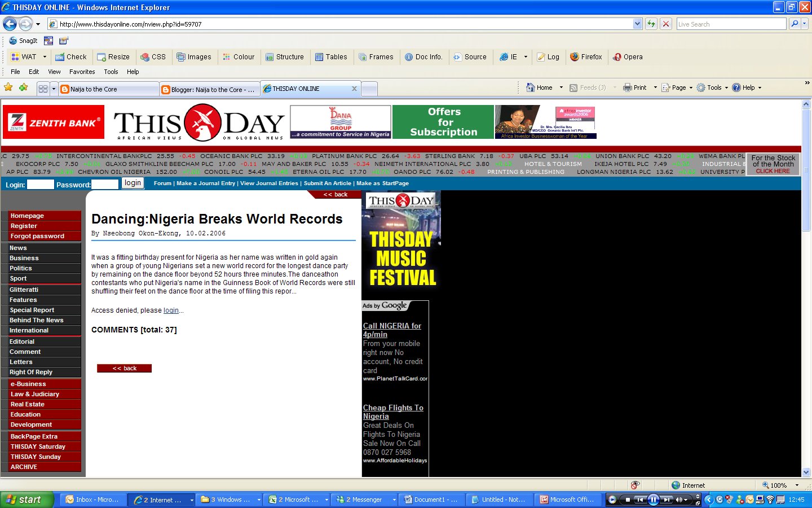The width and height of the screenshot is (812, 508).
Task: Click the Structure toolbar item
Action: [285, 57]
